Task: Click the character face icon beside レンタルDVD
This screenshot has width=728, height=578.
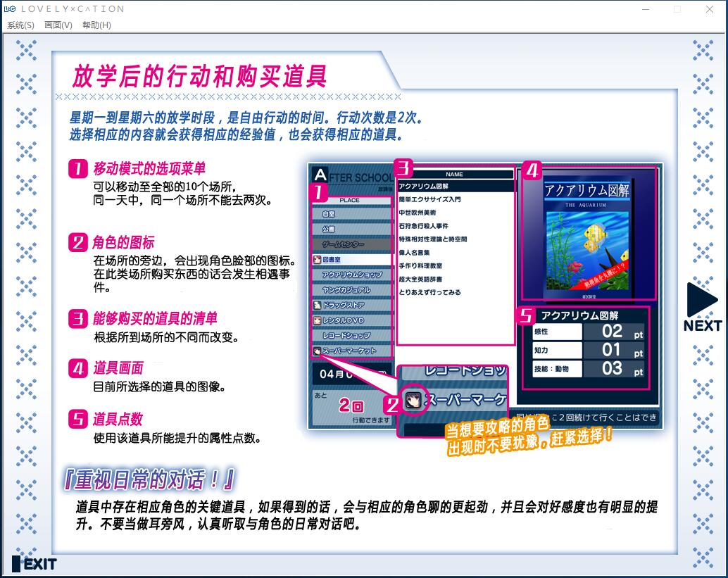Action: [x=317, y=320]
